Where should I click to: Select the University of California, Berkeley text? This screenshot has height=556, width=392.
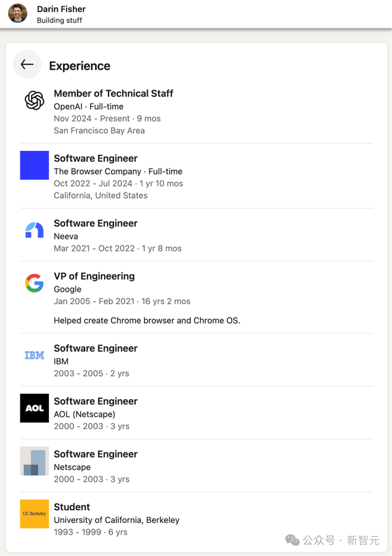116,520
